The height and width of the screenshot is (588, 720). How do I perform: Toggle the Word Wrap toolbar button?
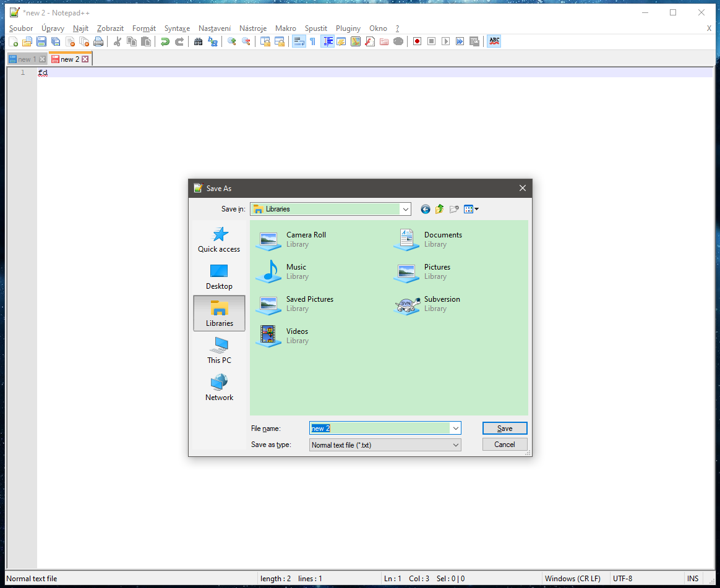point(299,41)
